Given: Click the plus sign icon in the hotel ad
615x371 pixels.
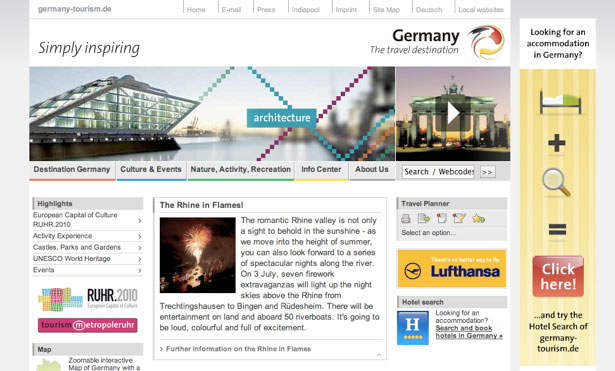Looking at the screenshot, I should (557, 143).
